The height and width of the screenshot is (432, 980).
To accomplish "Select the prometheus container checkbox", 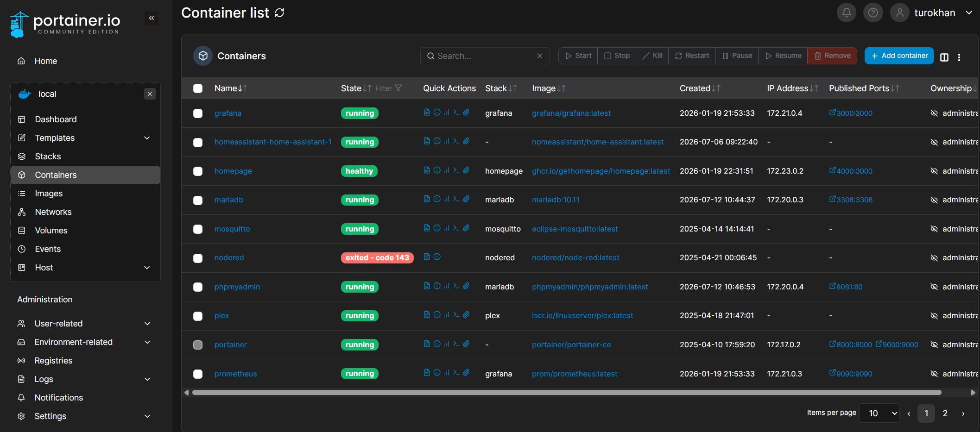I will 198,374.
